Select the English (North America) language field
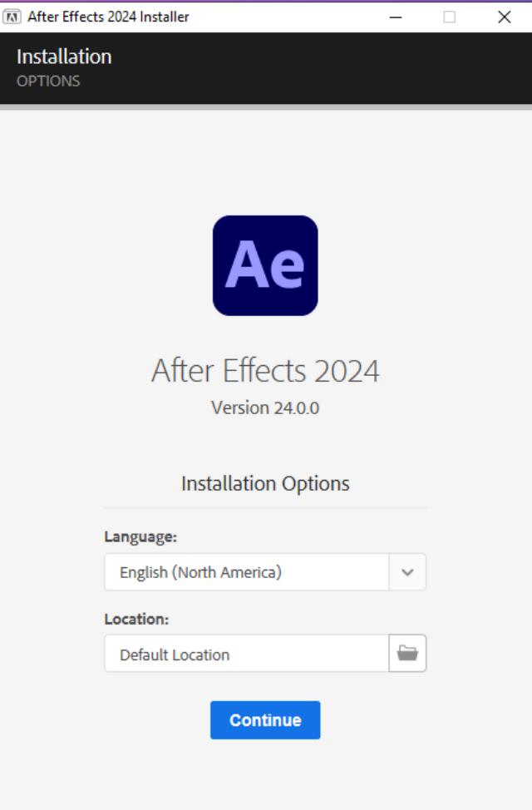 click(x=246, y=572)
